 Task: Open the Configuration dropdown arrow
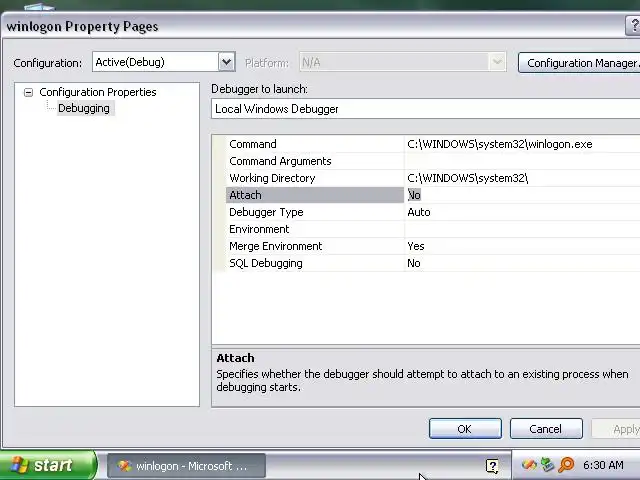coord(227,62)
